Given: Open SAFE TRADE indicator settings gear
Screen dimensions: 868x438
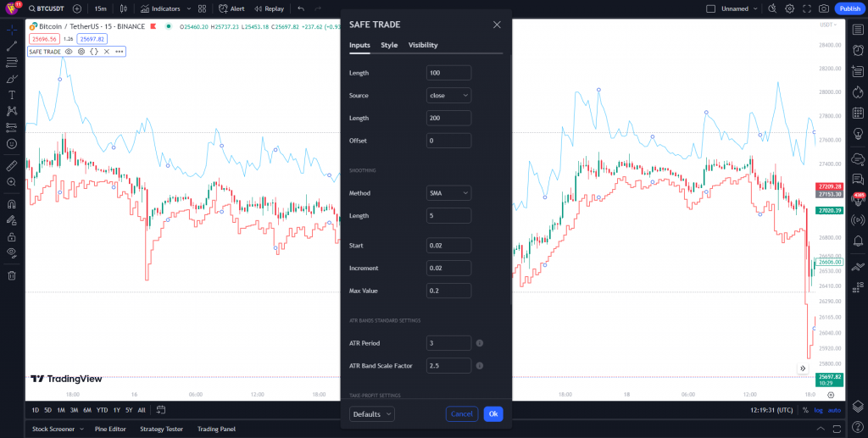Looking at the screenshot, I should coord(81,52).
